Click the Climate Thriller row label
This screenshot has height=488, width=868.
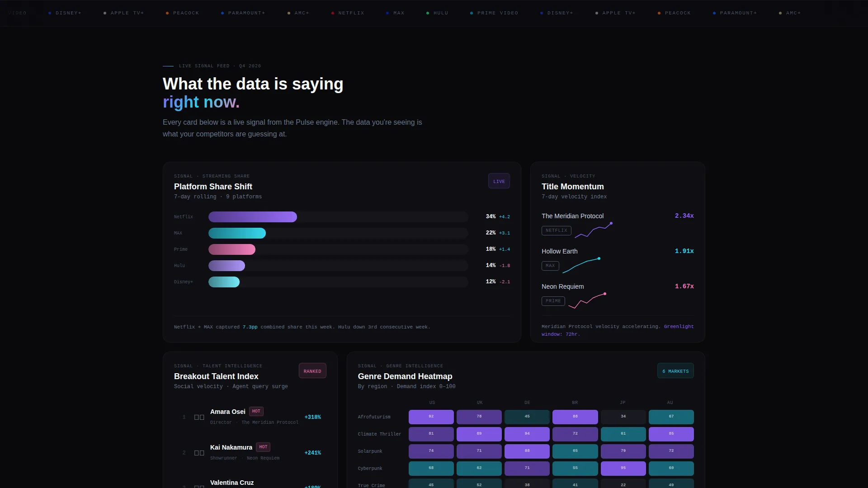379,434
